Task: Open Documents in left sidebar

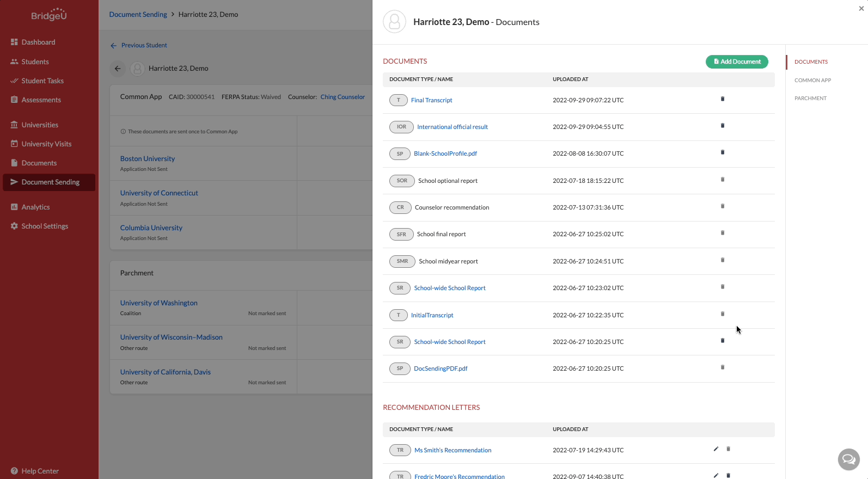Action: pos(39,163)
